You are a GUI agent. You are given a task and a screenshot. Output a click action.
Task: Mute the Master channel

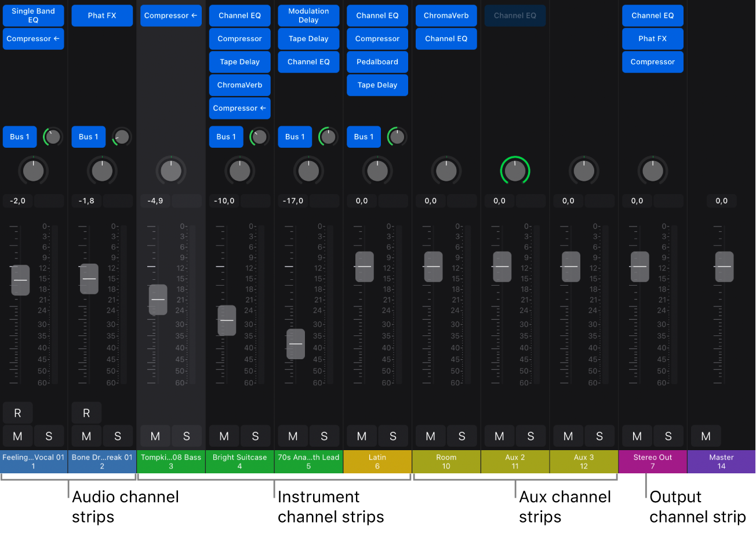706,436
